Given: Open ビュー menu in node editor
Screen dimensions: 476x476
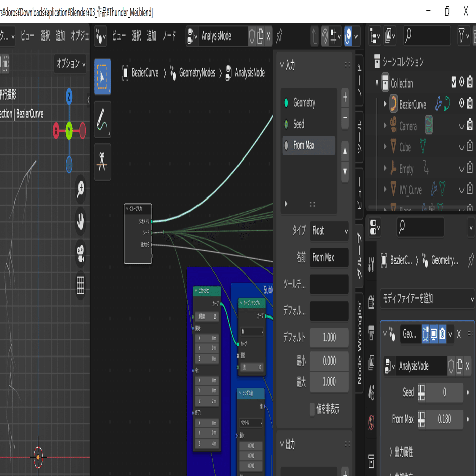Looking at the screenshot, I should 118,36.
